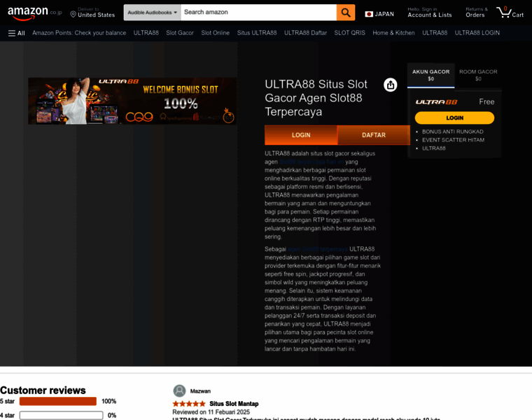Click reviewer name Mazwan

200,391
